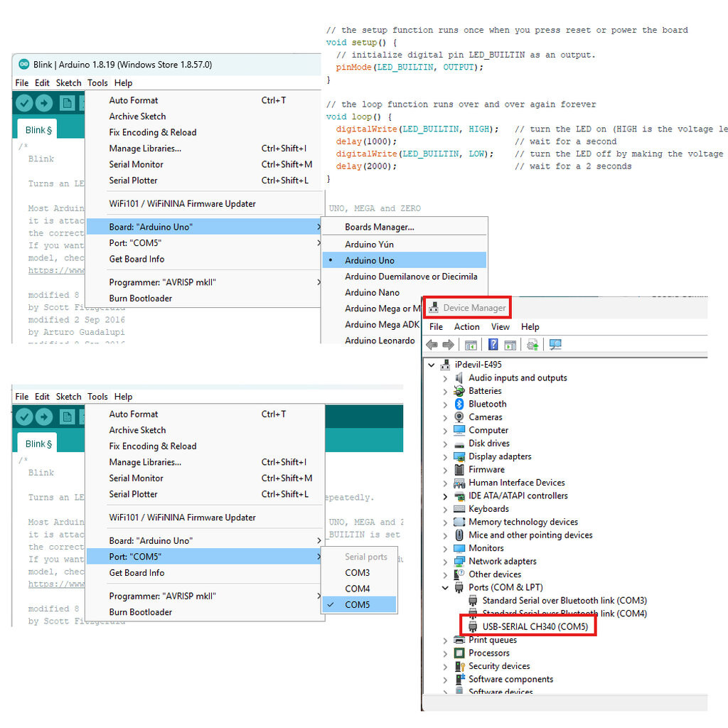Viewport: 728px width, 728px height.
Task: Expand the Memory technology devices chevron
Action: click(445, 523)
